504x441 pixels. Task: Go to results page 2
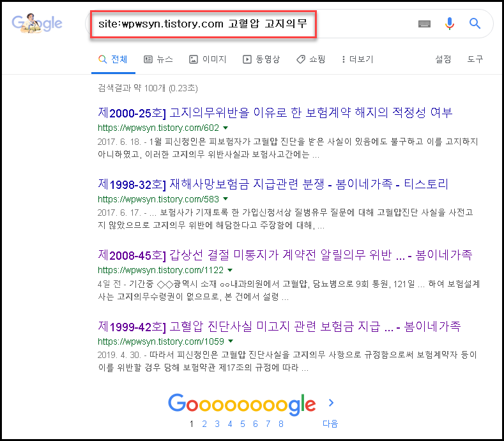[204, 424]
